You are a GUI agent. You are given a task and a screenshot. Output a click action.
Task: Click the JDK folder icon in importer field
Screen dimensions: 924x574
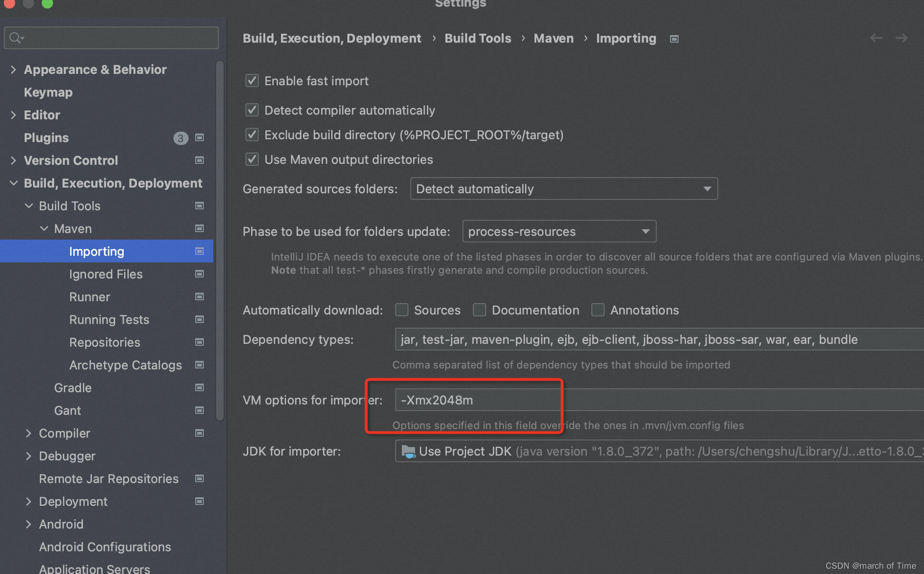tap(408, 451)
